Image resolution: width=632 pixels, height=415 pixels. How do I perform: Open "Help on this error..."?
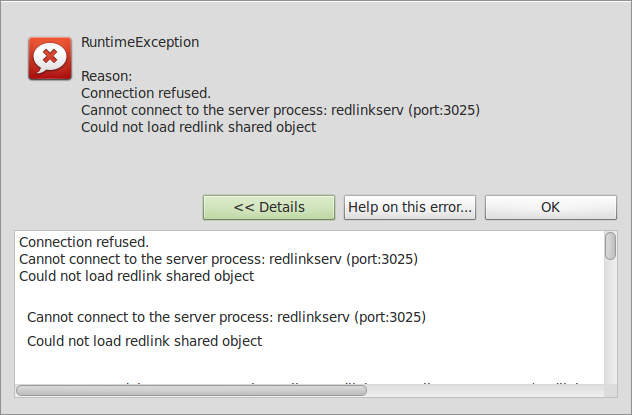click(410, 207)
